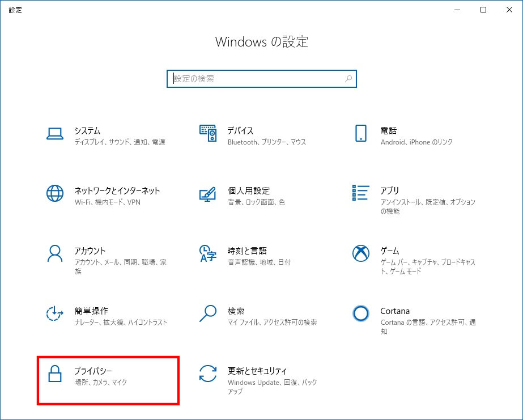Click the システム laptop icon
This screenshot has height=420, width=523.
tap(55, 134)
